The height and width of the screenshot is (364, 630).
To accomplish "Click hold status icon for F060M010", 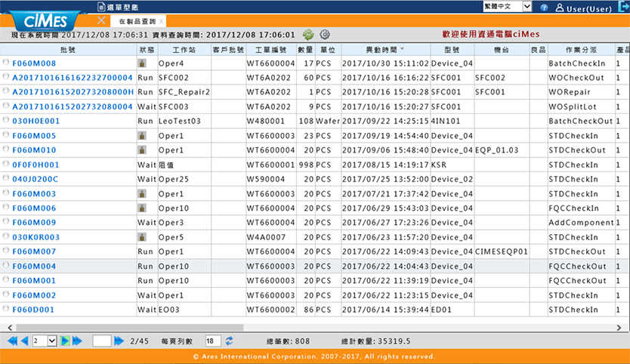I will coord(142,150).
